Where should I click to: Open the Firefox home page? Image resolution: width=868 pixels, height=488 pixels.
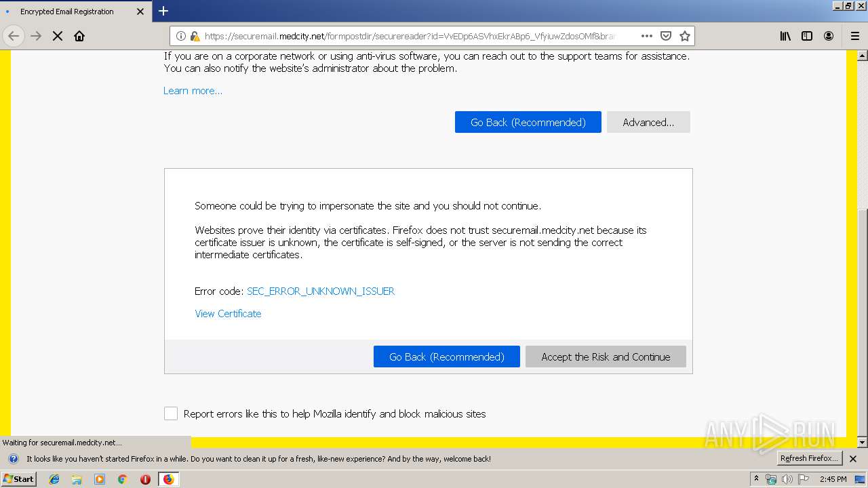click(79, 36)
